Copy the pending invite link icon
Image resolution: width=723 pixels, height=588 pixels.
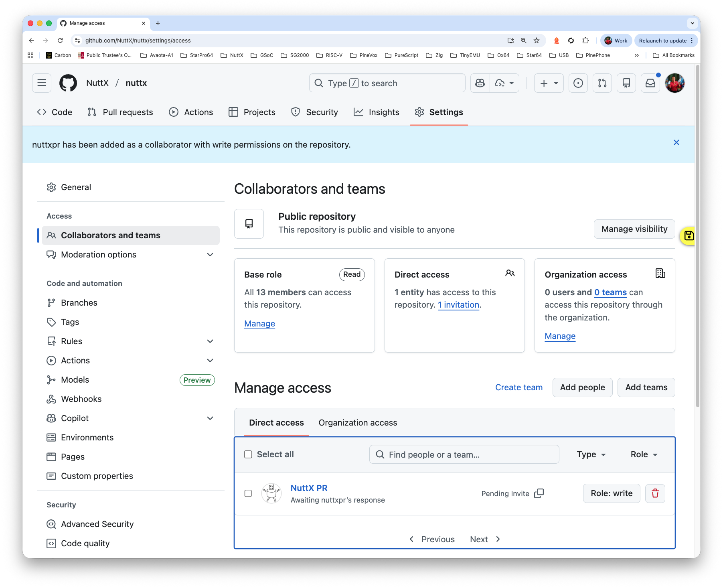pos(539,493)
